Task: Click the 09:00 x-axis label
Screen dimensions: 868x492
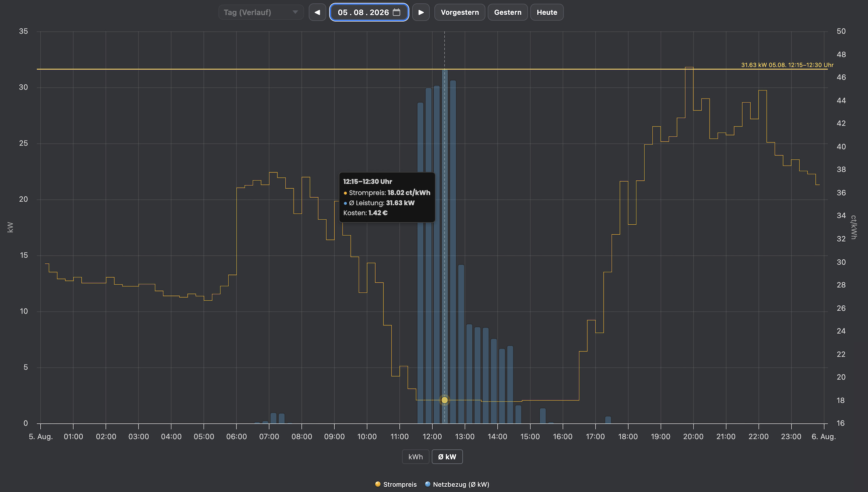Action: coord(334,437)
